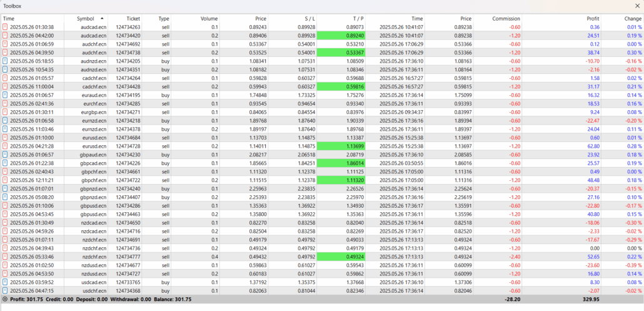Image resolution: width=644 pixels, height=311 pixels.
Task: Click the buy icon beside 2025.05.26 11:03:46
Action: coord(5,129)
